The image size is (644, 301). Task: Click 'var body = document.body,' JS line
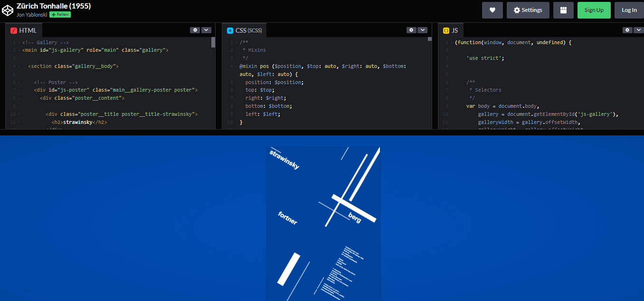[x=503, y=106]
